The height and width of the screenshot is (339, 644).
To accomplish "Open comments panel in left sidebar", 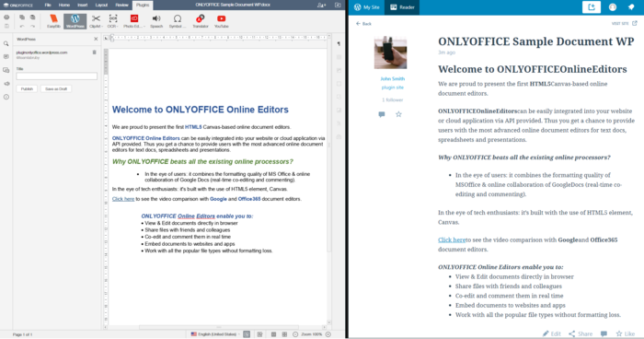I will click(x=6, y=57).
